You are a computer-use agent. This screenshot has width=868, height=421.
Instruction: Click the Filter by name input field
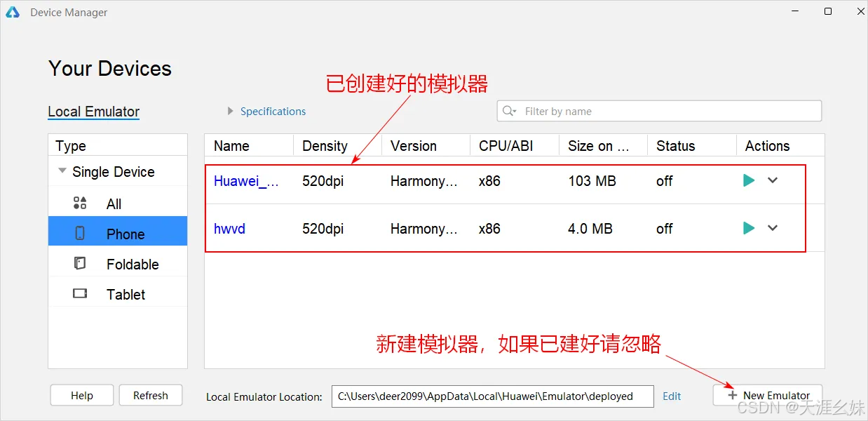click(659, 111)
